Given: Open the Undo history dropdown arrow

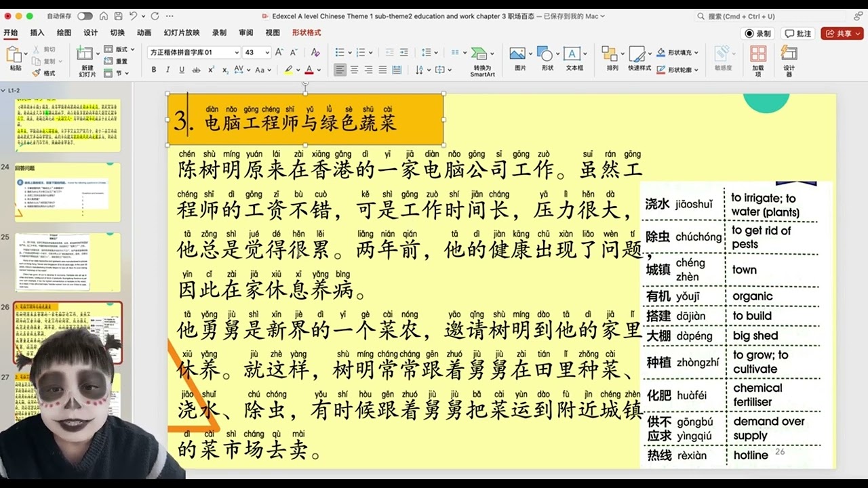Looking at the screenshot, I should (x=143, y=16).
